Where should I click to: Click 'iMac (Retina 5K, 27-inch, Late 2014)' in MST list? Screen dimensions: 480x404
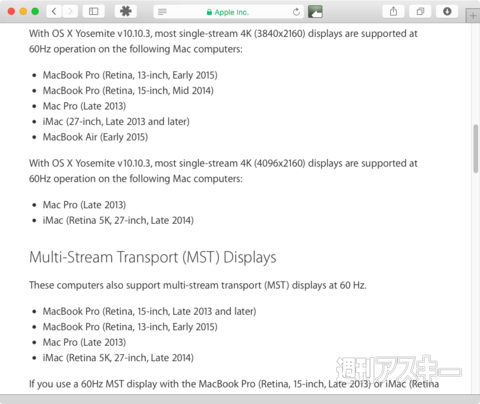(x=118, y=358)
